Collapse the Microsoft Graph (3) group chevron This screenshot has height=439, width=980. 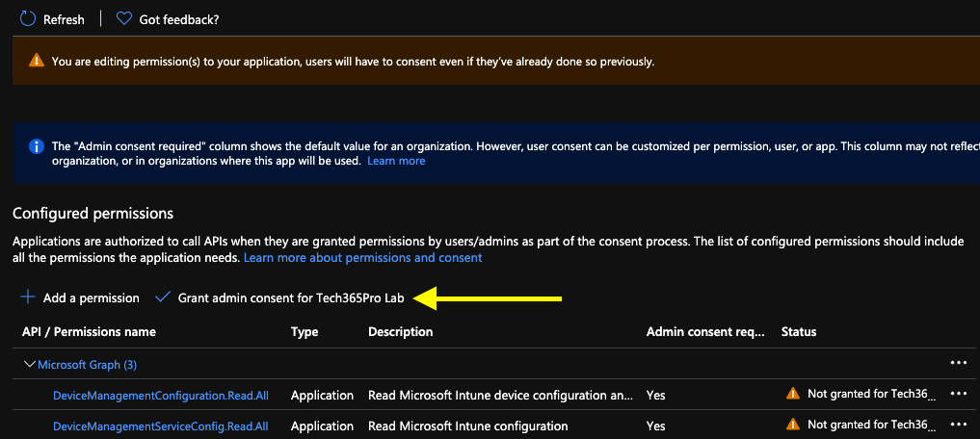(x=29, y=364)
